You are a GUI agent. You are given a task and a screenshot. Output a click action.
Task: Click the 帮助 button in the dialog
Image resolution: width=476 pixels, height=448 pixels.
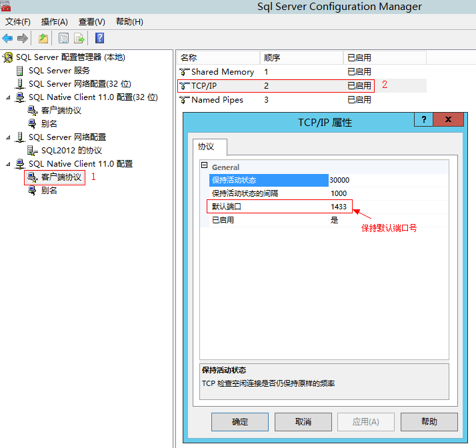(429, 421)
